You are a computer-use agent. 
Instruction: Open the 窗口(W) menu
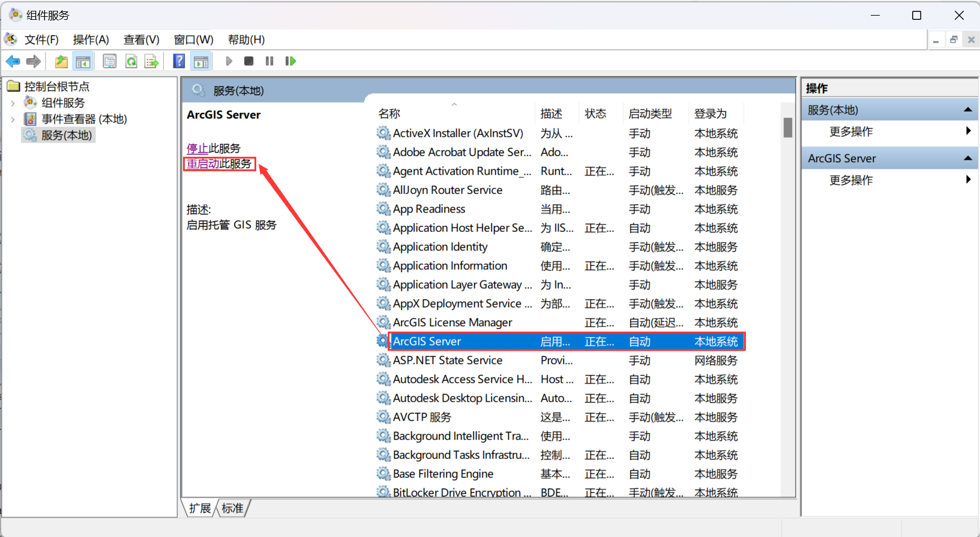[x=194, y=40]
